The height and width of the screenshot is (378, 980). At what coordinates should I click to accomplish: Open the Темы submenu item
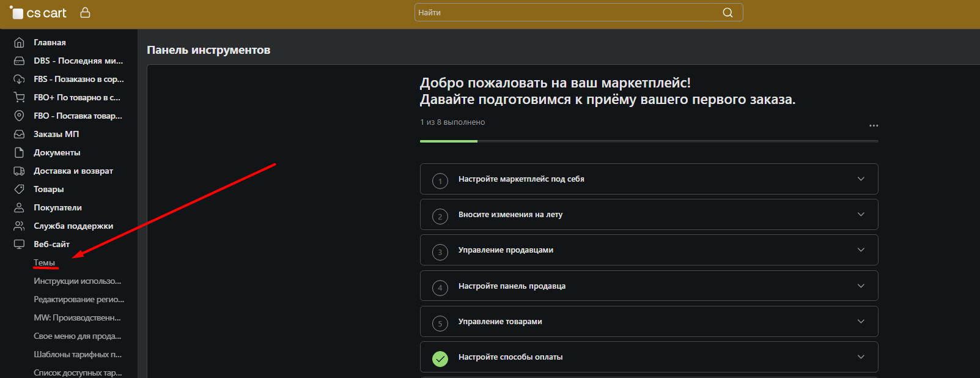(x=44, y=262)
